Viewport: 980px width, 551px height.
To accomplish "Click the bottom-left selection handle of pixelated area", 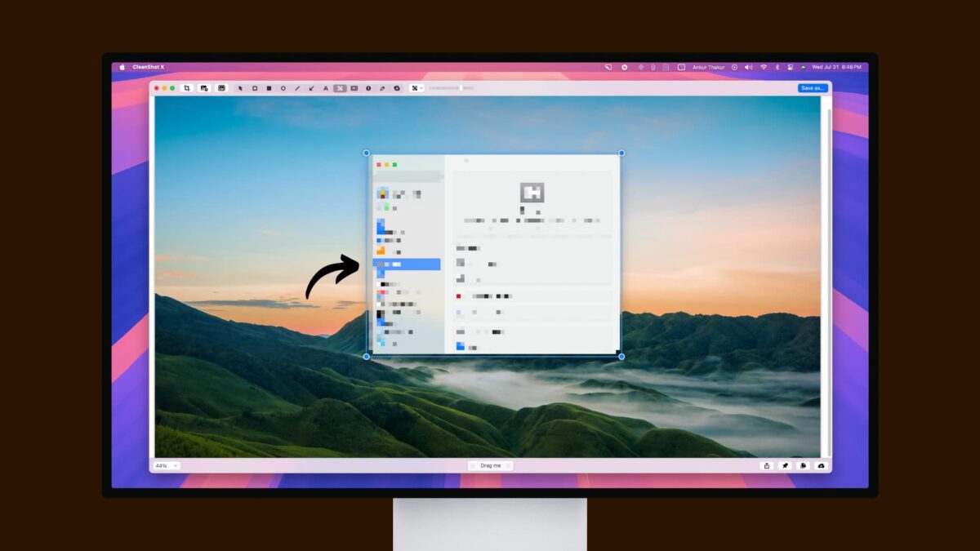I will point(366,357).
